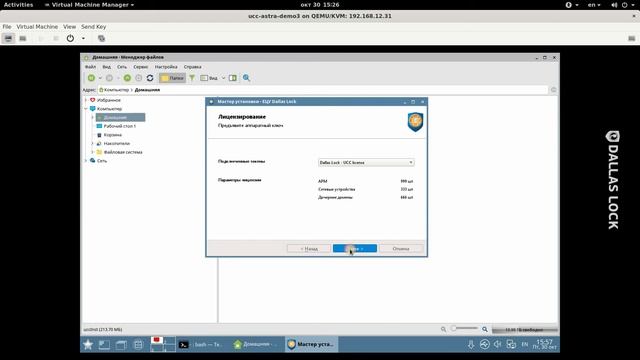The image size is (640, 360).
Task: Open the Send Key menu
Action: 93,27
